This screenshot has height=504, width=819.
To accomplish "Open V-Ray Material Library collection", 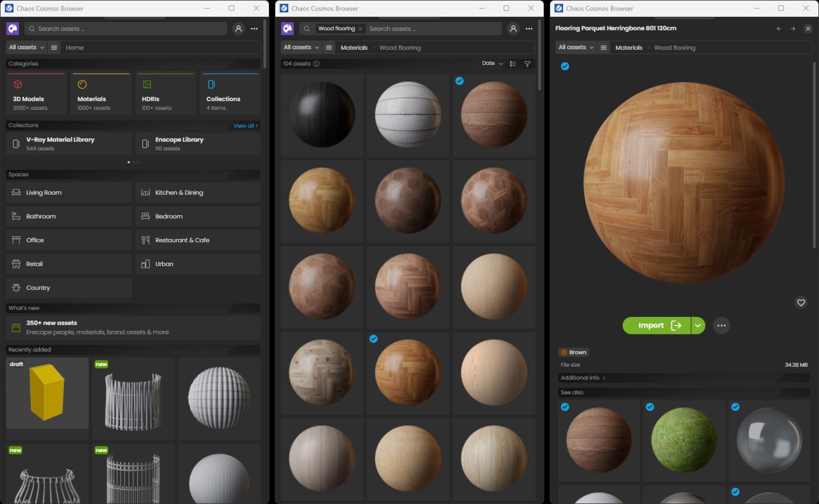I will [x=69, y=144].
